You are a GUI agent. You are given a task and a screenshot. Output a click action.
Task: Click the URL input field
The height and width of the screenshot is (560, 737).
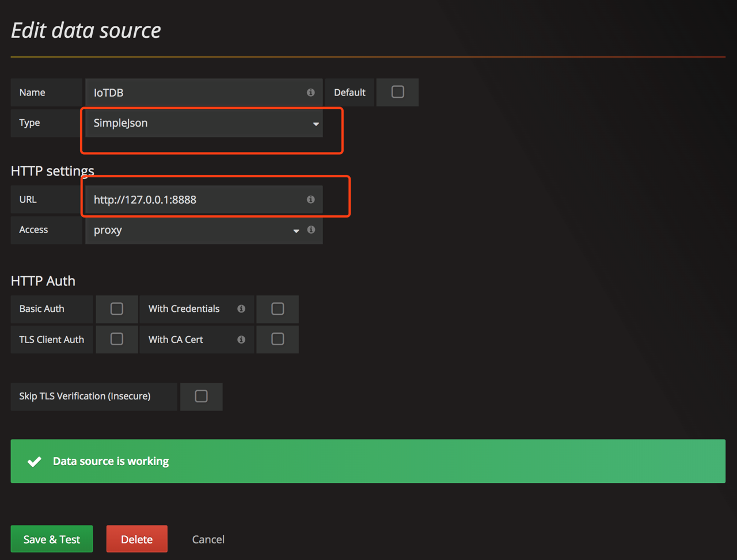(196, 200)
